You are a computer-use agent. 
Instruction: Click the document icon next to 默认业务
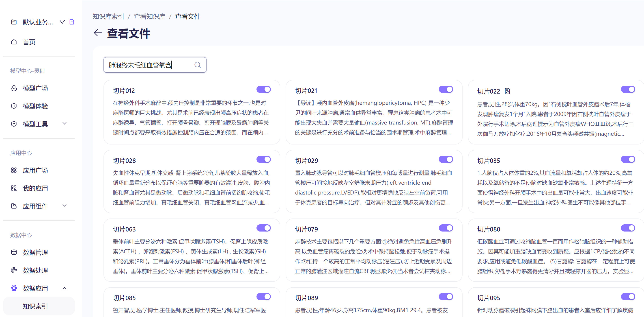[72, 22]
